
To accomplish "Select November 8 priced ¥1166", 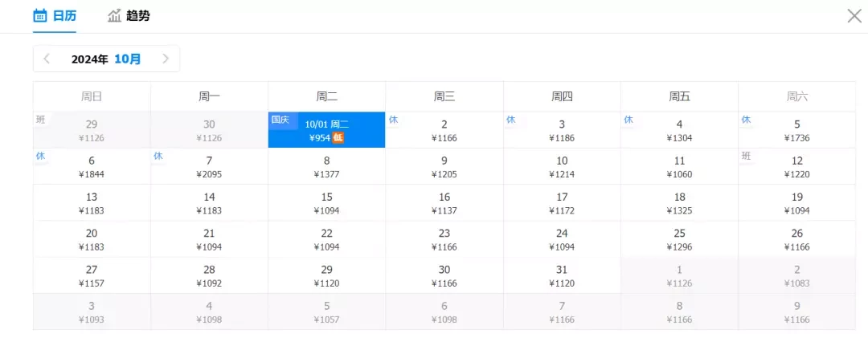I will (679, 311).
